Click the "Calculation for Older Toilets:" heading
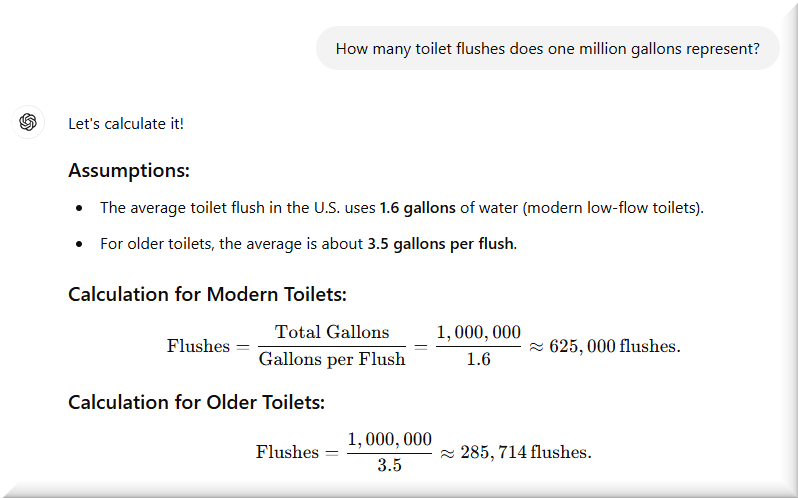Viewport: 798px width, 498px height. [196, 402]
